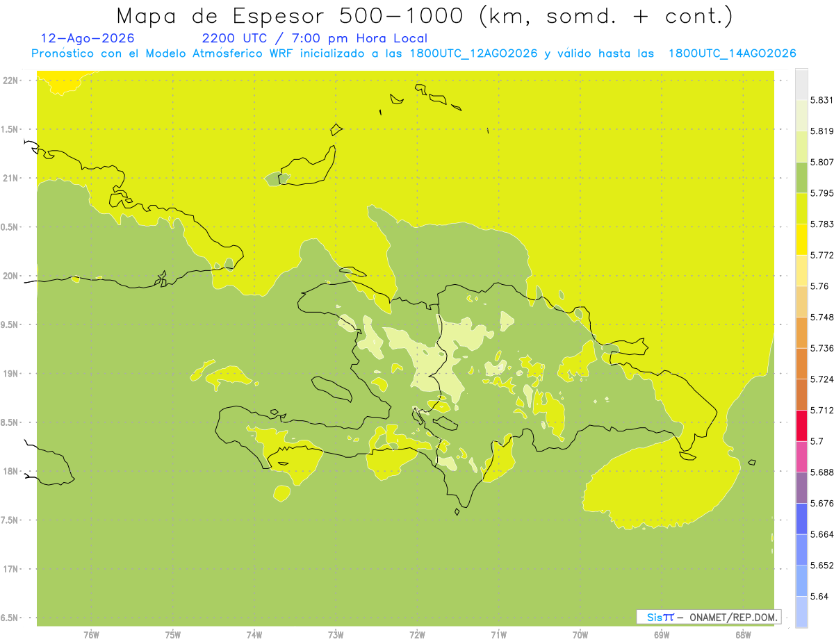
Task: Click the blue colorbar swatch between 5.664 and 5.676
Action: click(x=801, y=519)
